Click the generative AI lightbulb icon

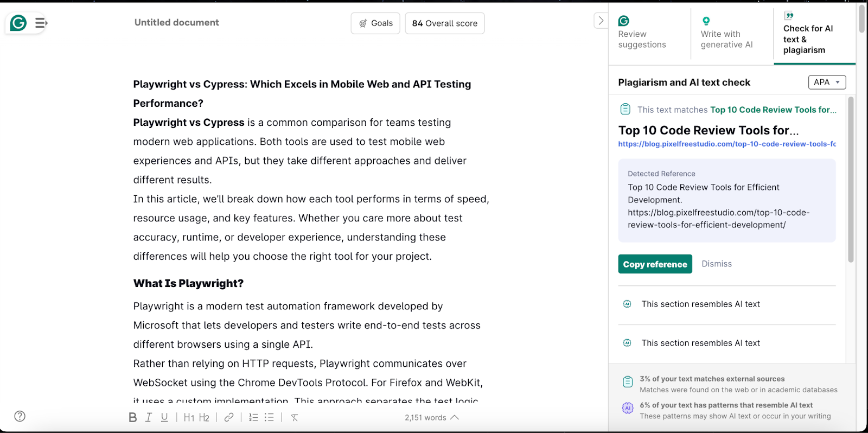(x=706, y=21)
